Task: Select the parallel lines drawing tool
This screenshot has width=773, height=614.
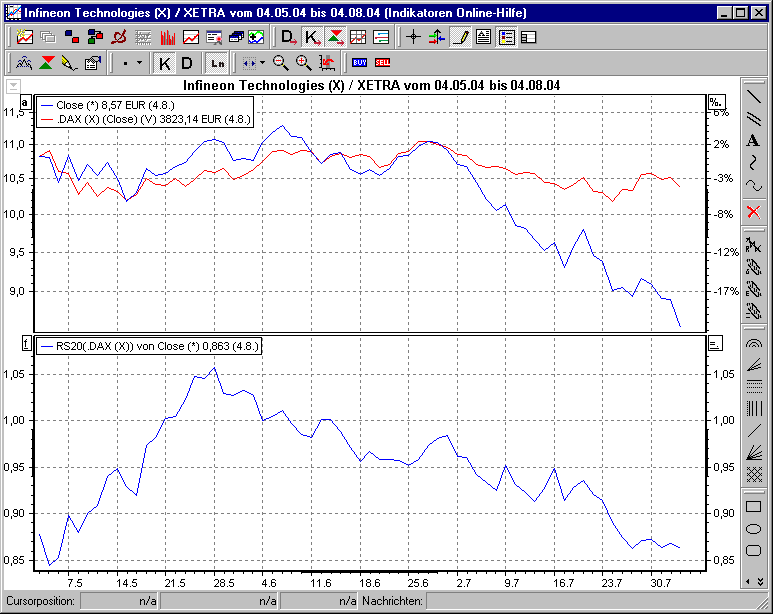Action: pos(754,120)
